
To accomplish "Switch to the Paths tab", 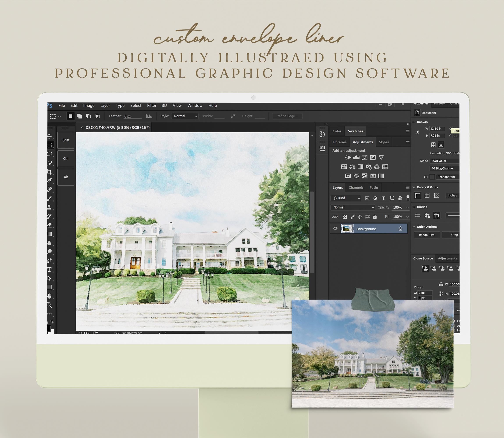I will click(374, 187).
